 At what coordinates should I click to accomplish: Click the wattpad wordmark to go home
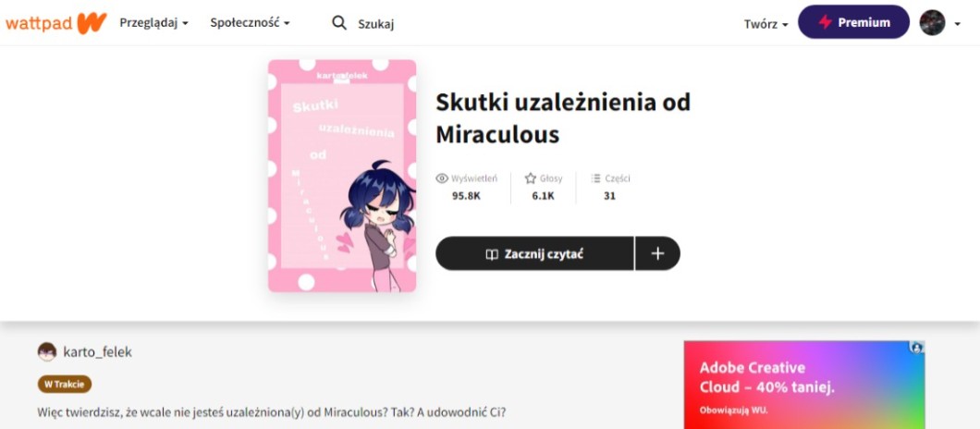(x=39, y=24)
